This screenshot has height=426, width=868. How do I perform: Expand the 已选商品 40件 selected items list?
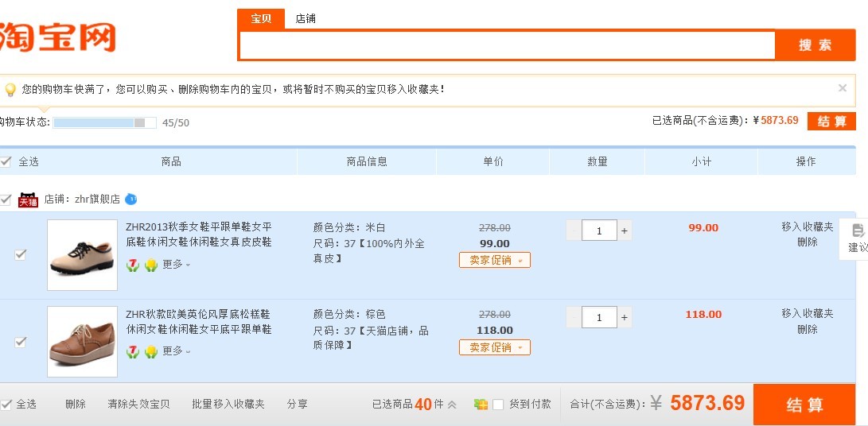(x=452, y=405)
